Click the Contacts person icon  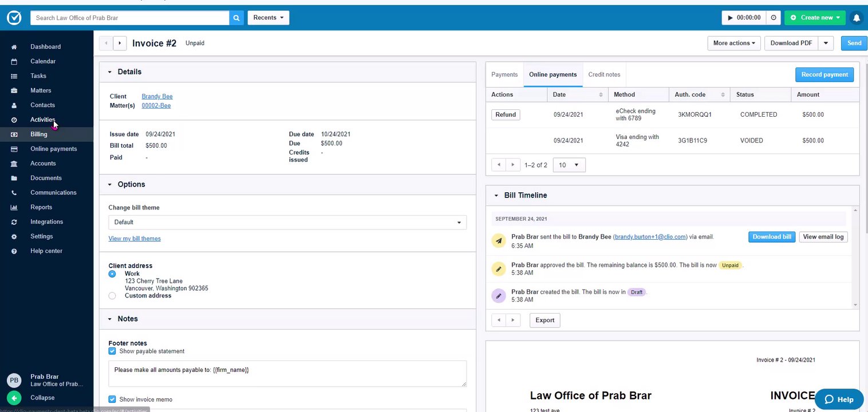14,105
